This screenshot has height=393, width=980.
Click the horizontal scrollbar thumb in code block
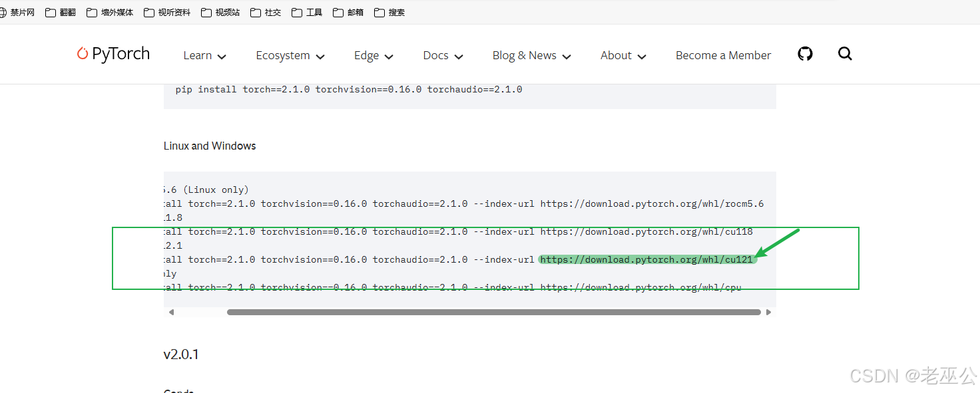tap(494, 312)
